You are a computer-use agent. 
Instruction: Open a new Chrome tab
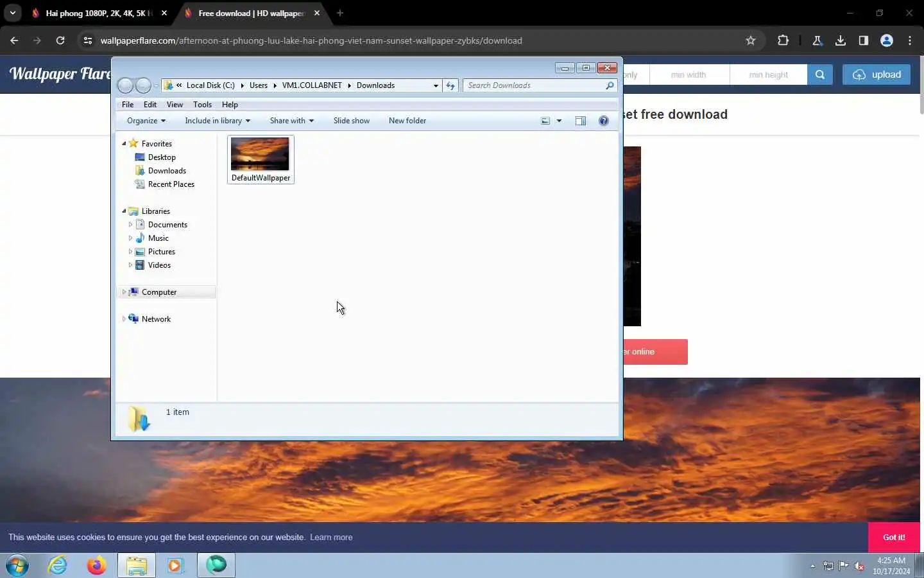pyautogui.click(x=340, y=13)
